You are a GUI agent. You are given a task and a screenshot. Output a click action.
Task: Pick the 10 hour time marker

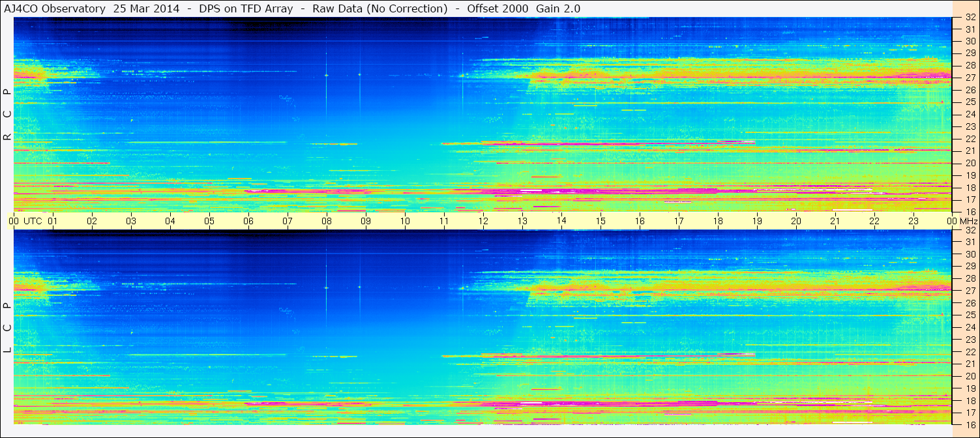405,221
